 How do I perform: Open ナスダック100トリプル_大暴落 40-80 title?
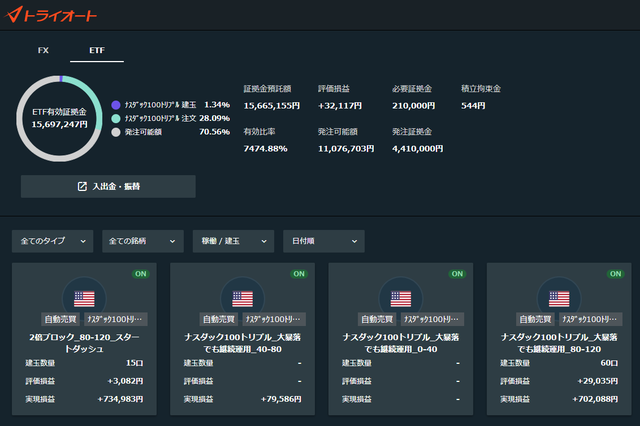coord(242,343)
